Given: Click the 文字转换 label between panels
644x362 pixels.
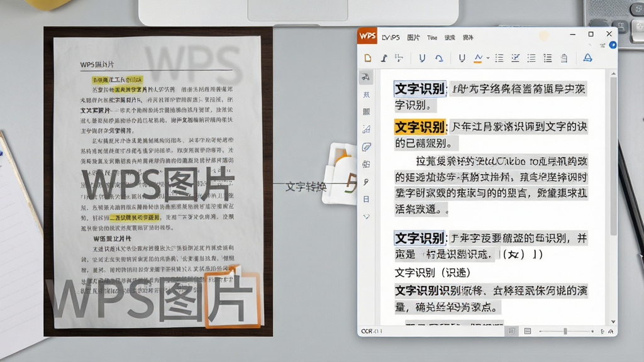Looking at the screenshot, I should tap(306, 187).
